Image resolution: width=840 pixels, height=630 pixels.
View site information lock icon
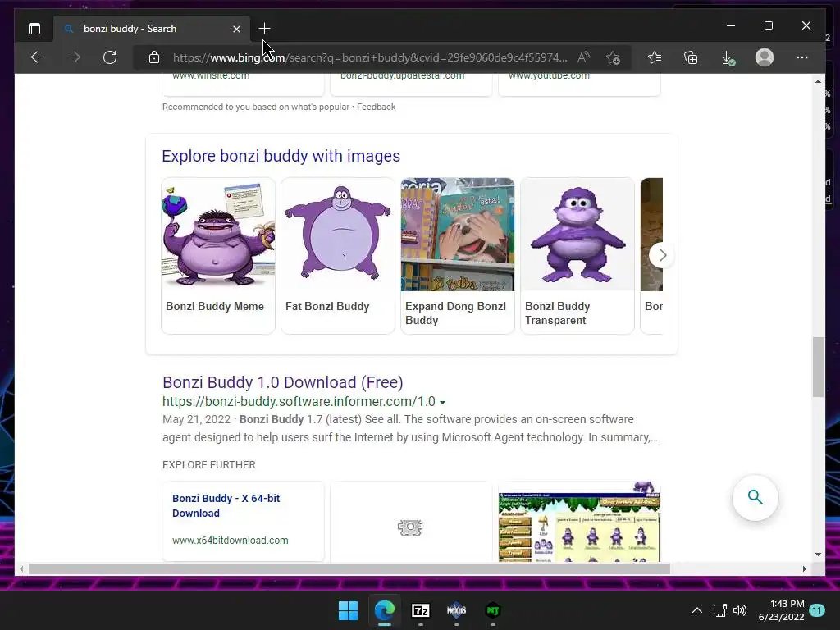coord(153,57)
